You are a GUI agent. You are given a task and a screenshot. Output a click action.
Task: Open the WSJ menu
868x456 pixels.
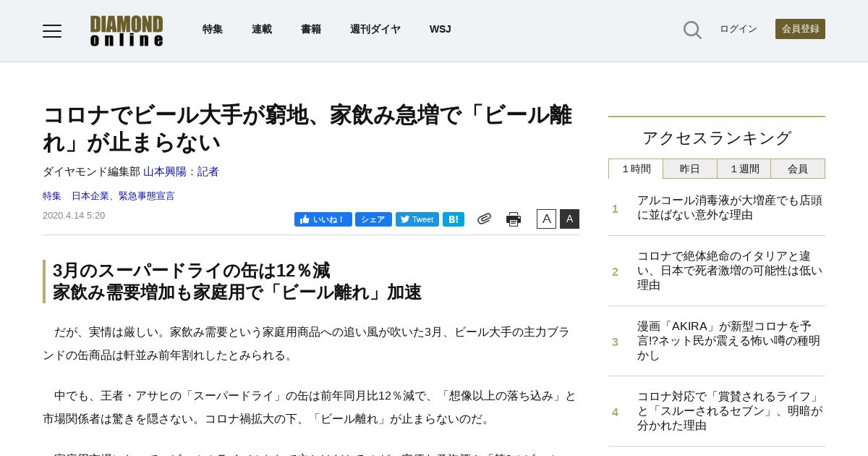[x=440, y=29]
